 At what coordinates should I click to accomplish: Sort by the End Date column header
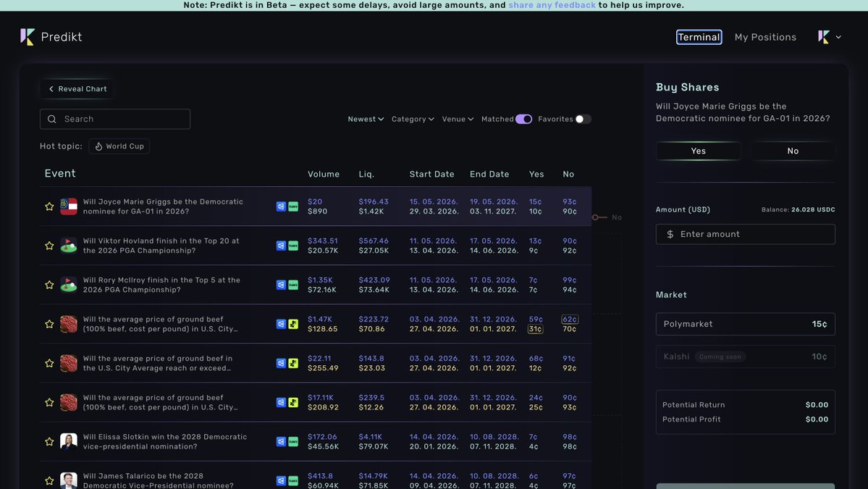[489, 174]
